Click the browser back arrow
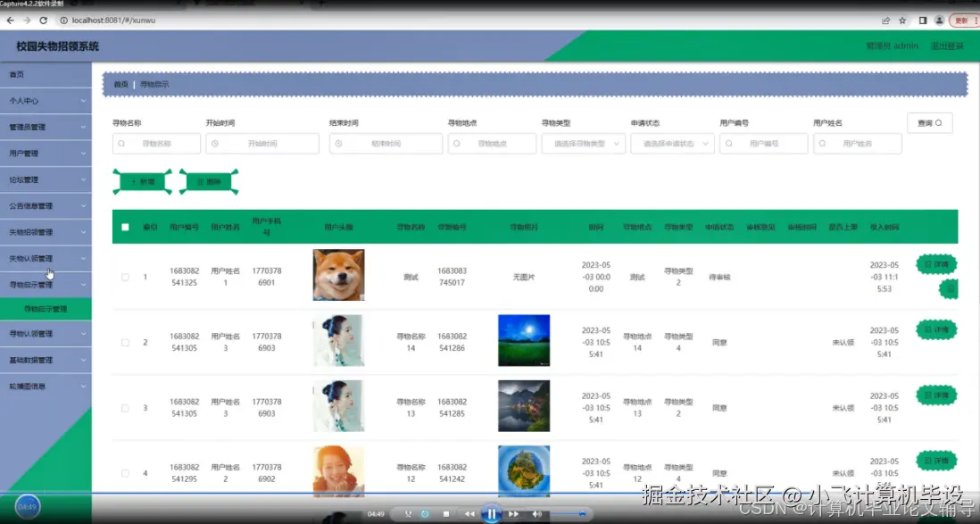Screen dimensions: 980x524 pos(11,20)
